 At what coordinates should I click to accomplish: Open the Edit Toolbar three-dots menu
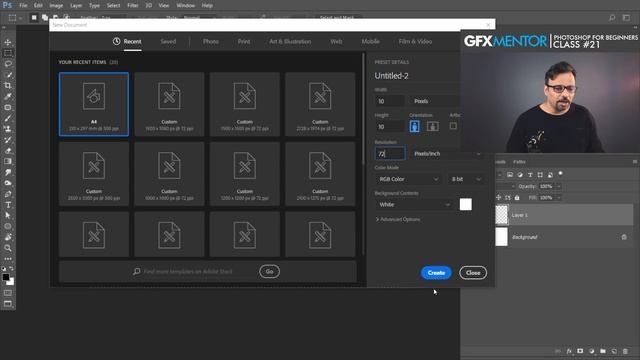pos(8,259)
